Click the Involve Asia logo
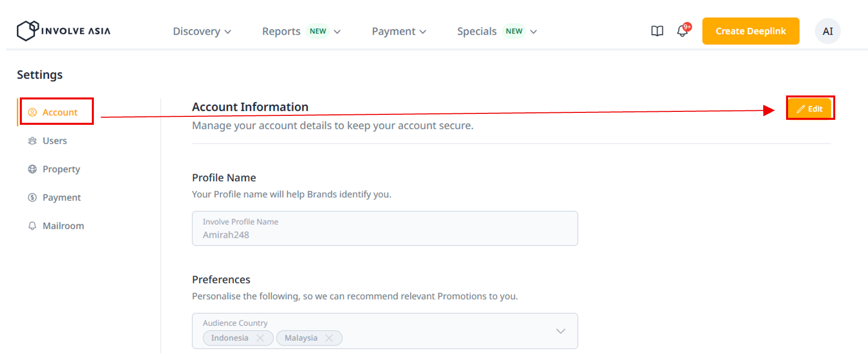 [63, 31]
